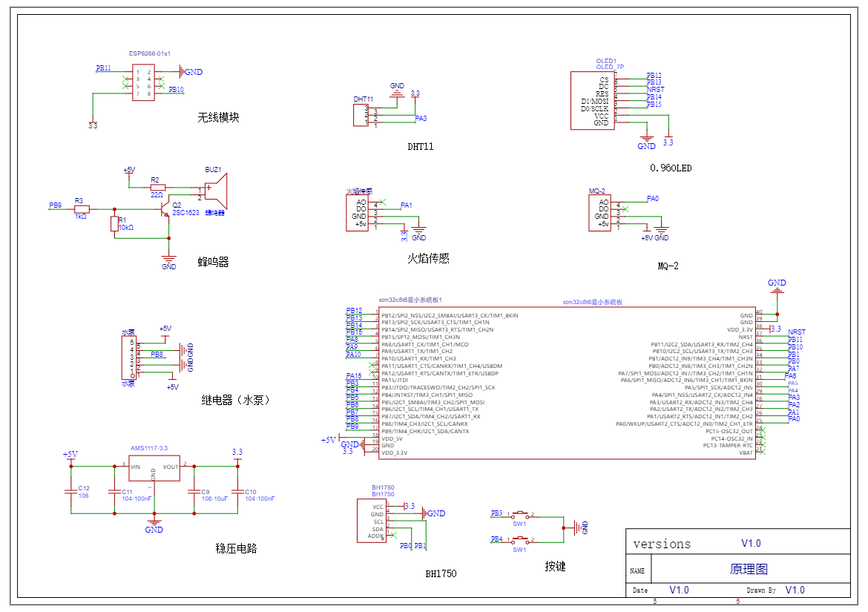Click the BH1750 caption below the light sensor
Viewport: 868px width, 612px height.
[x=441, y=574]
